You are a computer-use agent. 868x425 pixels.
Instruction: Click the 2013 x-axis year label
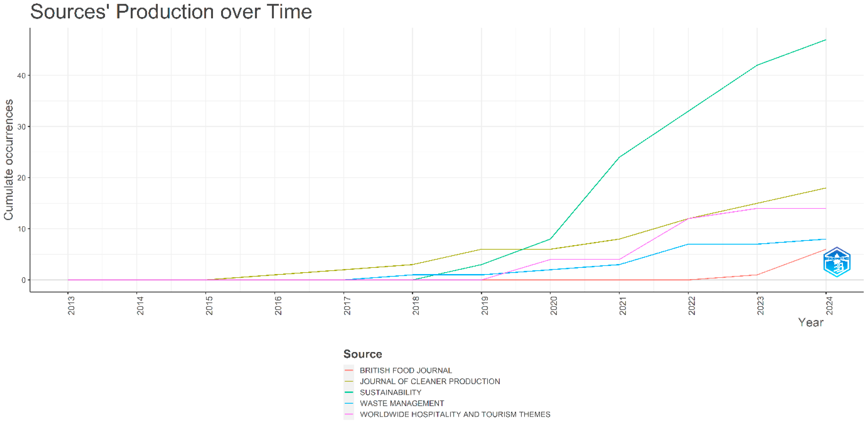pyautogui.click(x=71, y=306)
